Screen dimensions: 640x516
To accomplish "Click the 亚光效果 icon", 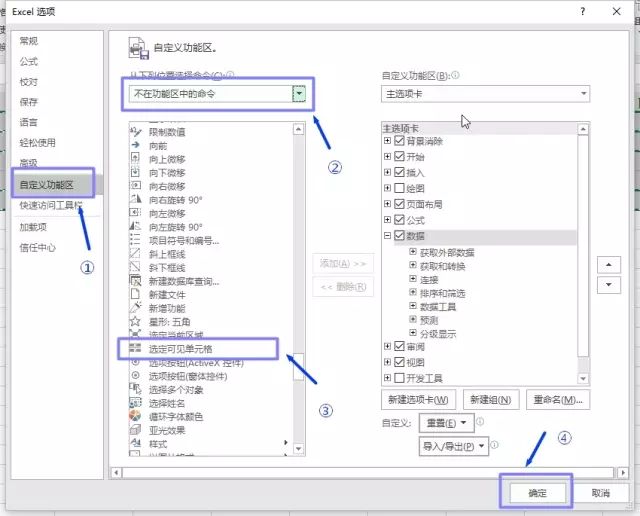I will pyautogui.click(x=135, y=429).
